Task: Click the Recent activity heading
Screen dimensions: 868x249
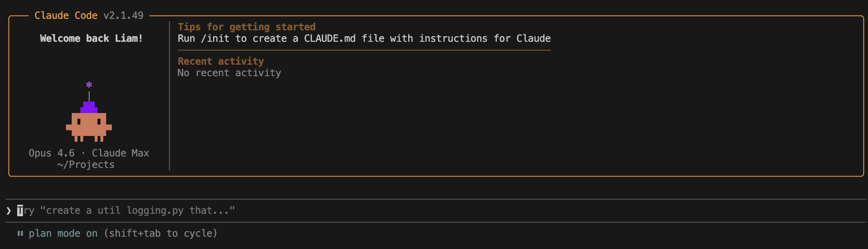Action: (x=220, y=61)
